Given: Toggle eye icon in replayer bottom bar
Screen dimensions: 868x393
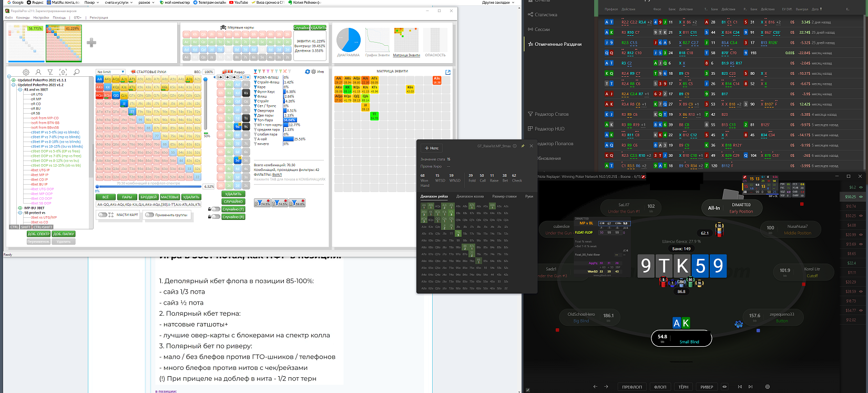Looking at the screenshot, I should point(724,387).
